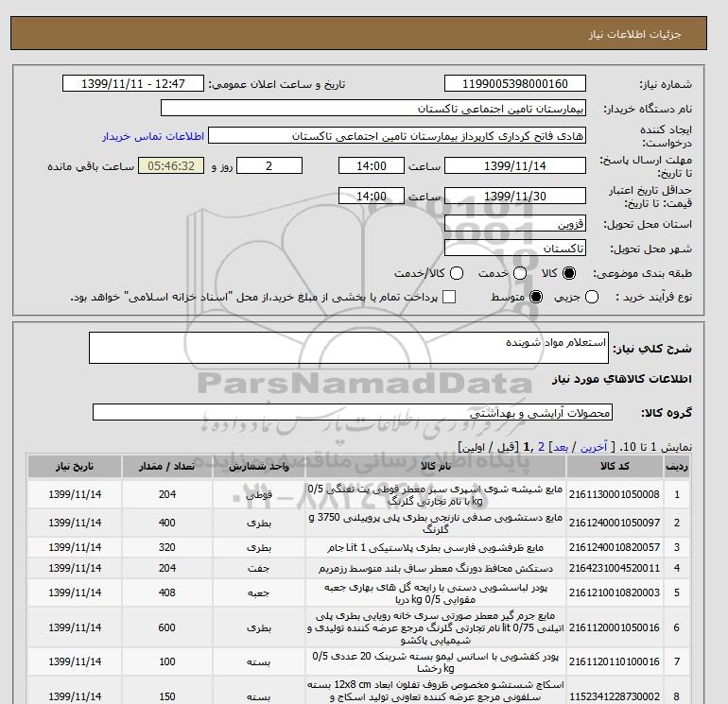Click the quantity 320 cell
This screenshot has width=728, height=704.
(167, 547)
